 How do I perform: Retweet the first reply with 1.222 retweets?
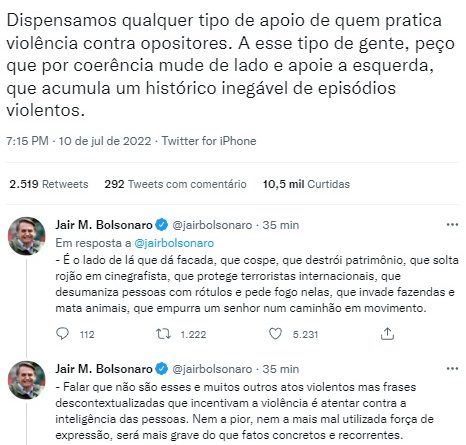(164, 334)
